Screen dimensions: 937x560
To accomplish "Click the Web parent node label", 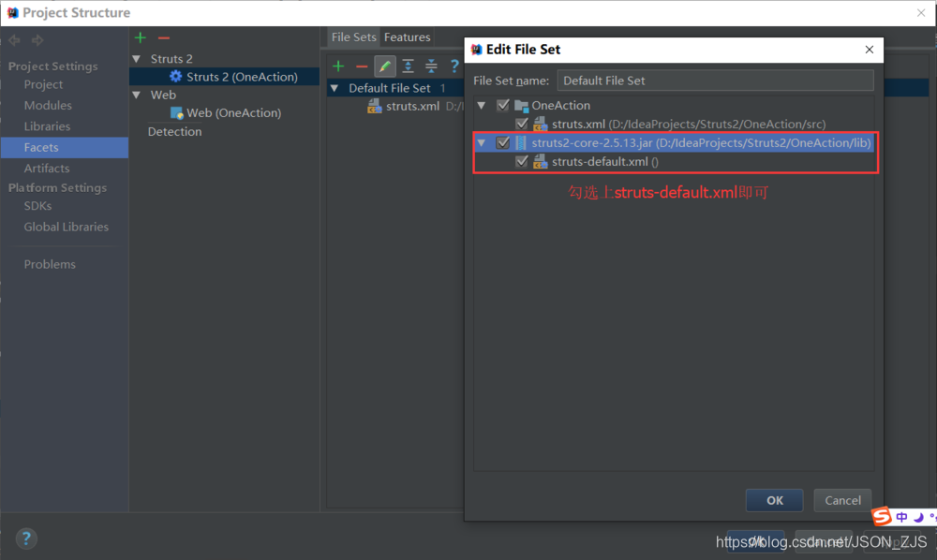I will (x=163, y=95).
